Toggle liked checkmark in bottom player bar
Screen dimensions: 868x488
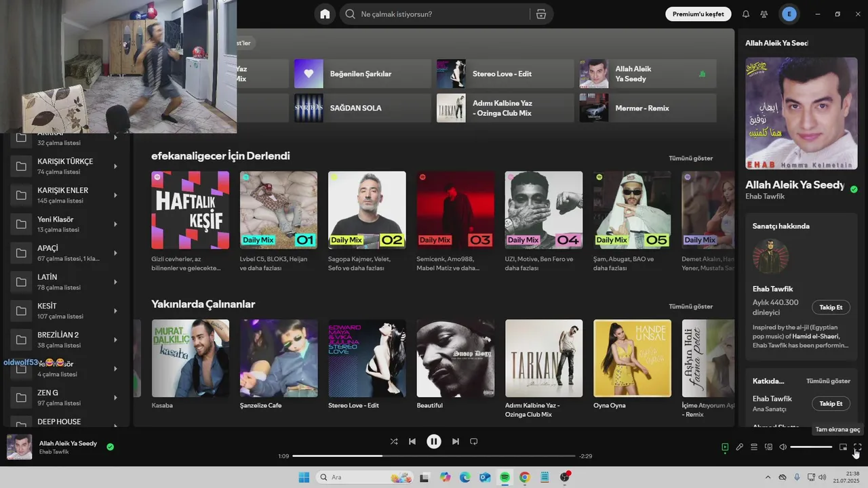point(110,447)
